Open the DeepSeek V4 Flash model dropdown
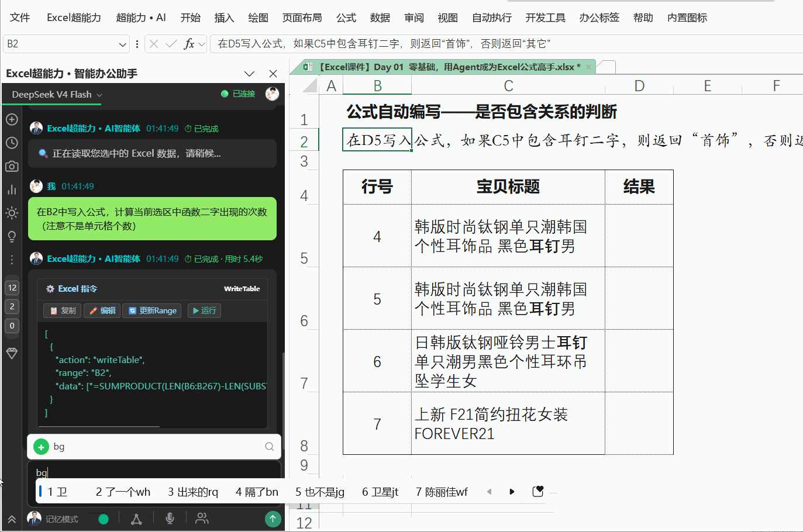The width and height of the screenshot is (803, 532). click(x=57, y=94)
